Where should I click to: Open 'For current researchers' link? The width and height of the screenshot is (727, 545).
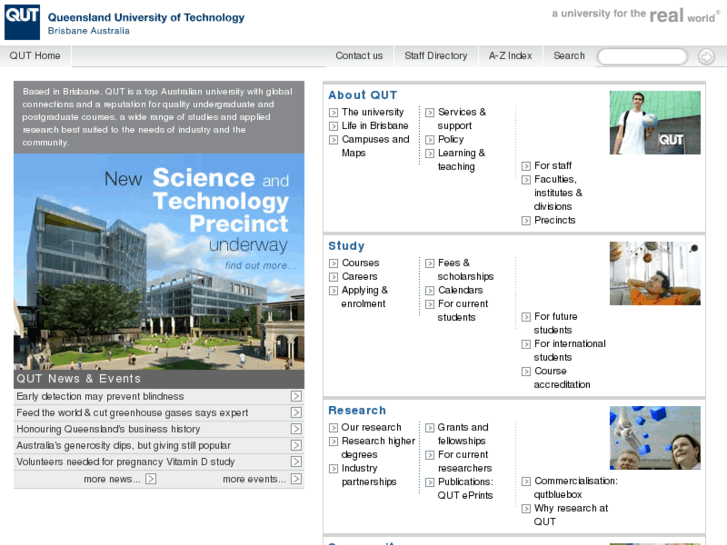point(465,461)
